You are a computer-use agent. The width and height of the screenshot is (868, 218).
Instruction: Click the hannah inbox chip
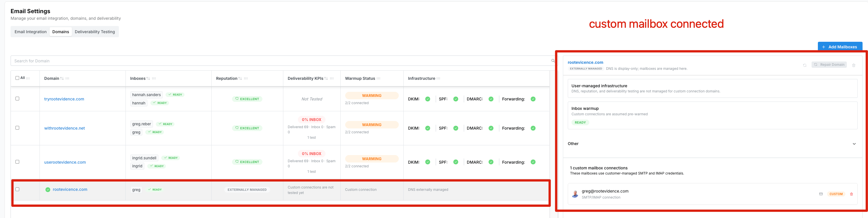[x=139, y=103]
